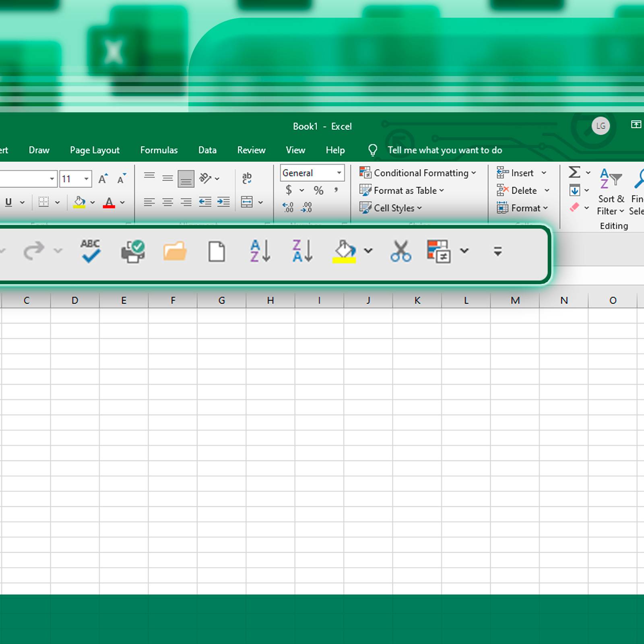
Task: Apply red font color swatch
Action: [109, 202]
